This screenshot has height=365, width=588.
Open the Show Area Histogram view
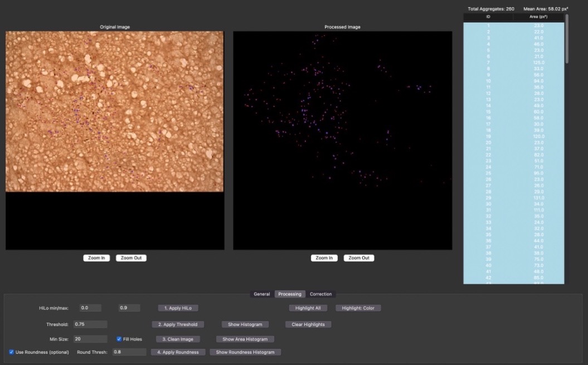point(245,339)
